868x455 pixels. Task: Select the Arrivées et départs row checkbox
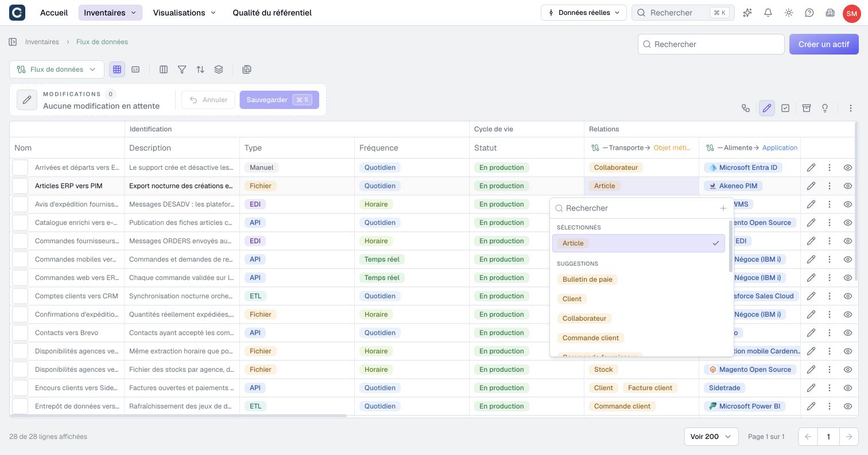coord(20,168)
